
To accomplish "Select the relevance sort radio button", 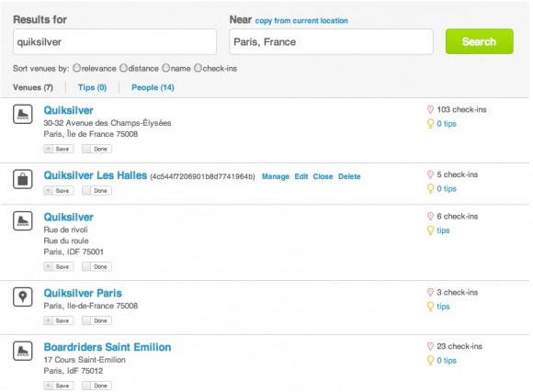I will (x=77, y=68).
